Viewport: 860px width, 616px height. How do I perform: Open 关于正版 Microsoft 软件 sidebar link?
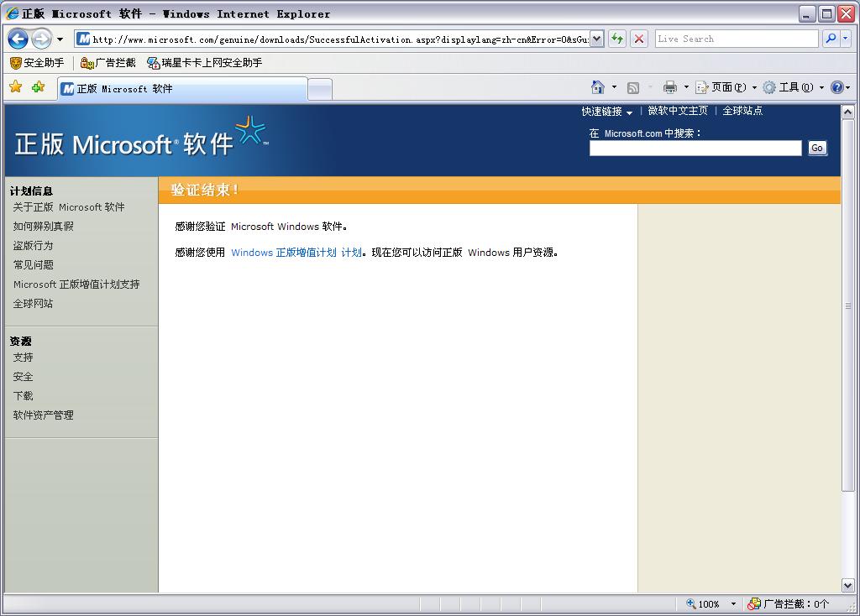coord(69,207)
